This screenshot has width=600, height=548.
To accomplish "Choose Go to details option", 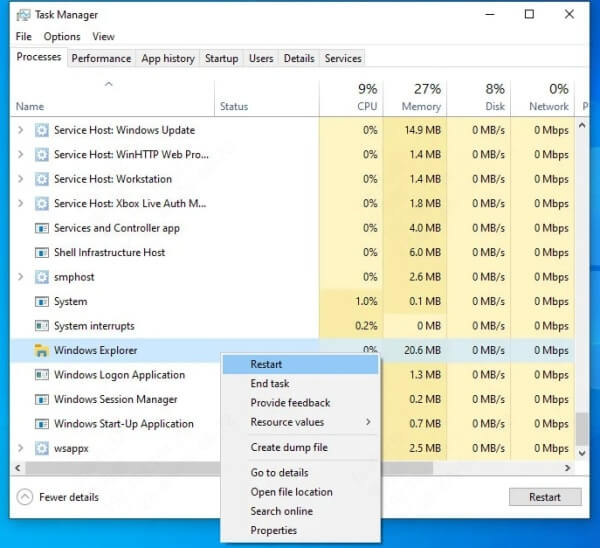I will (x=301, y=473).
